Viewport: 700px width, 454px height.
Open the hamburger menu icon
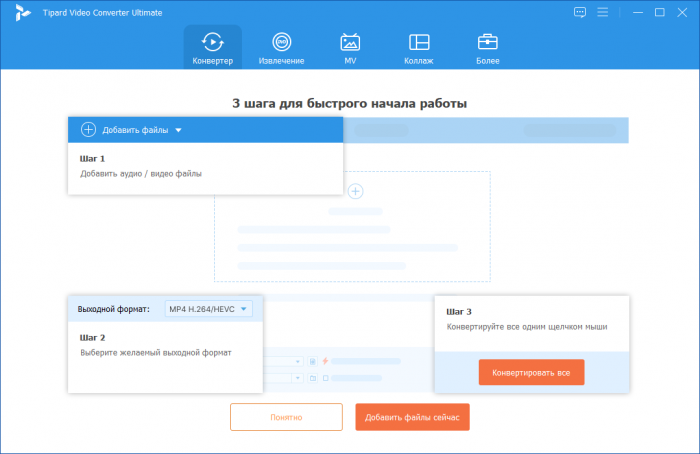point(603,12)
